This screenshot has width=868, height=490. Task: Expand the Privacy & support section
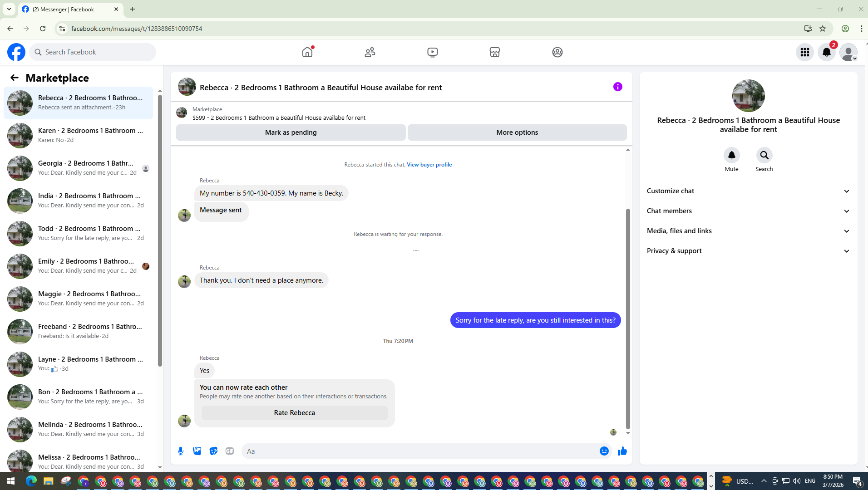coord(749,251)
